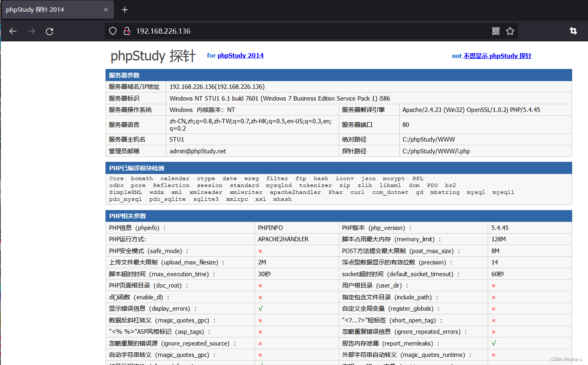Select the server IP value 192.168.226.136(192.168.226.136)
Screen dimensions: 588x365
(x=217, y=87)
